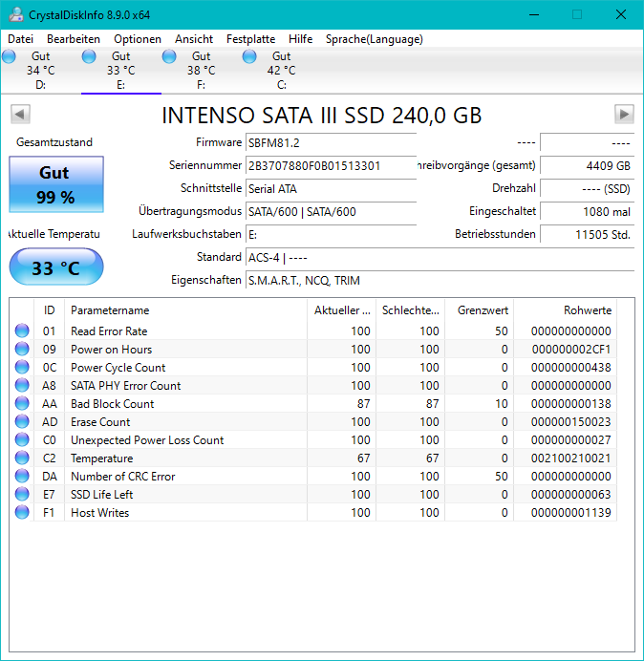Click the Schlechte column header
The height and width of the screenshot is (661, 644).
coord(410,310)
